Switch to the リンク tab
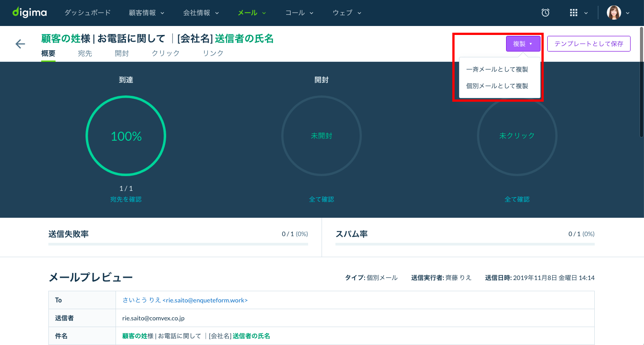The height and width of the screenshot is (345, 644). pos(213,53)
